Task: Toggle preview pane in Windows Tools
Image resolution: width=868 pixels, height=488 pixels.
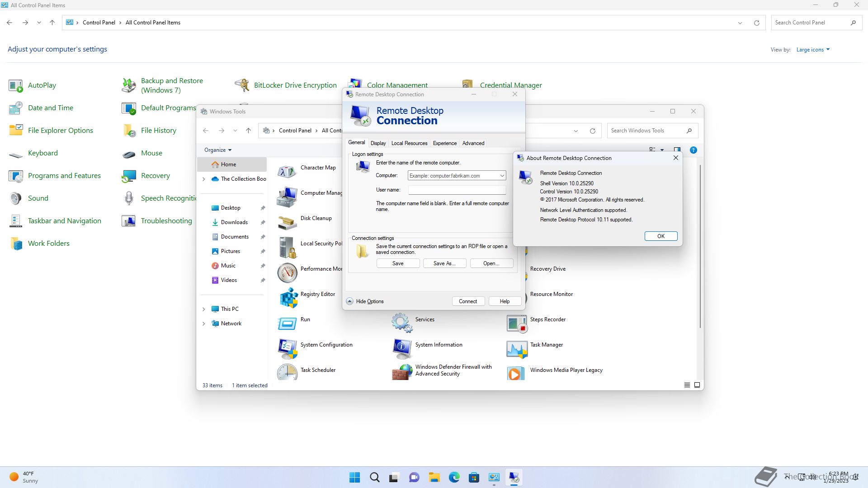Action: click(x=677, y=150)
